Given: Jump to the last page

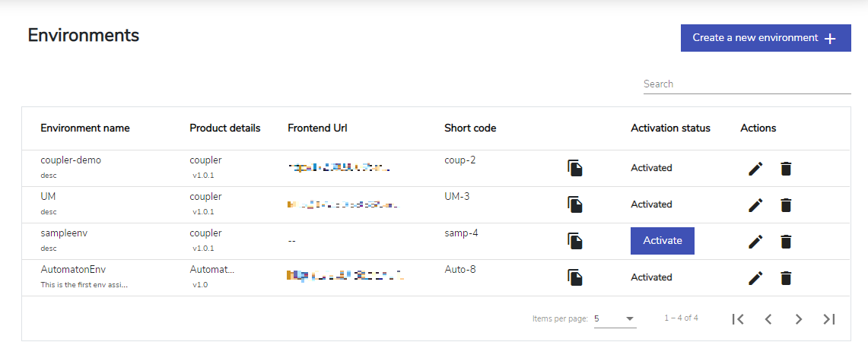Looking at the screenshot, I should pos(828,319).
